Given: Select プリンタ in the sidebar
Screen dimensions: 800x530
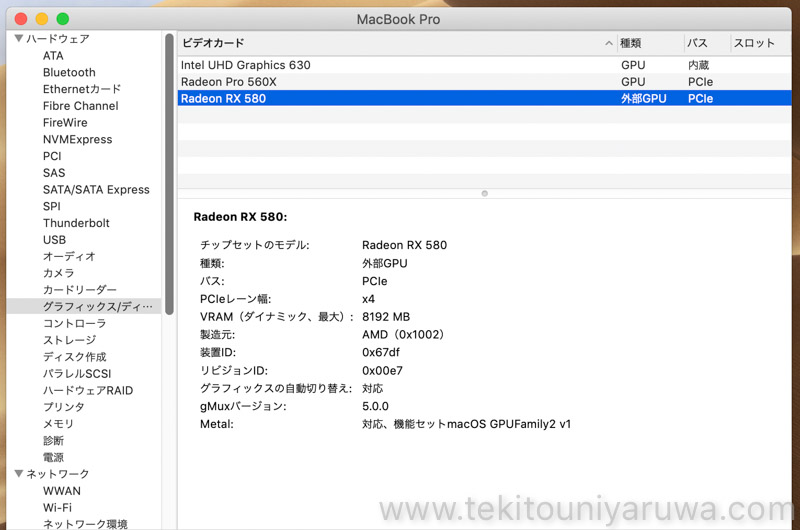Looking at the screenshot, I should coord(64,407).
